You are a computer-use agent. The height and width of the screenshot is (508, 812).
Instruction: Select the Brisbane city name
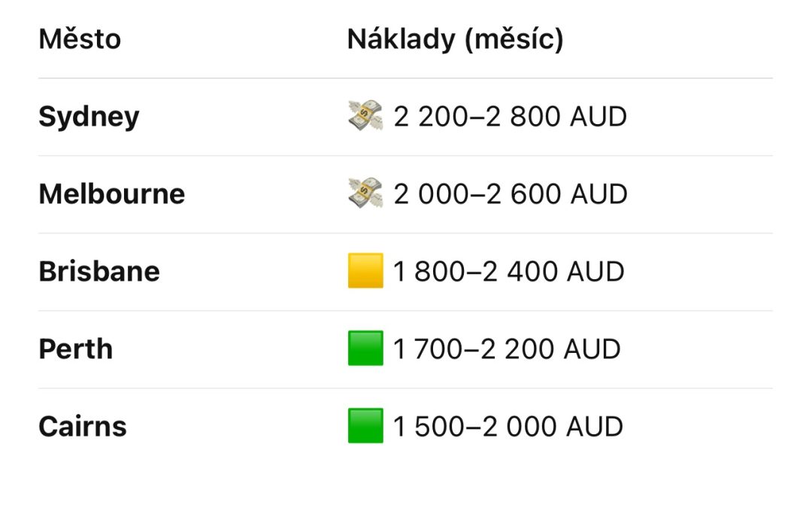coord(99,271)
